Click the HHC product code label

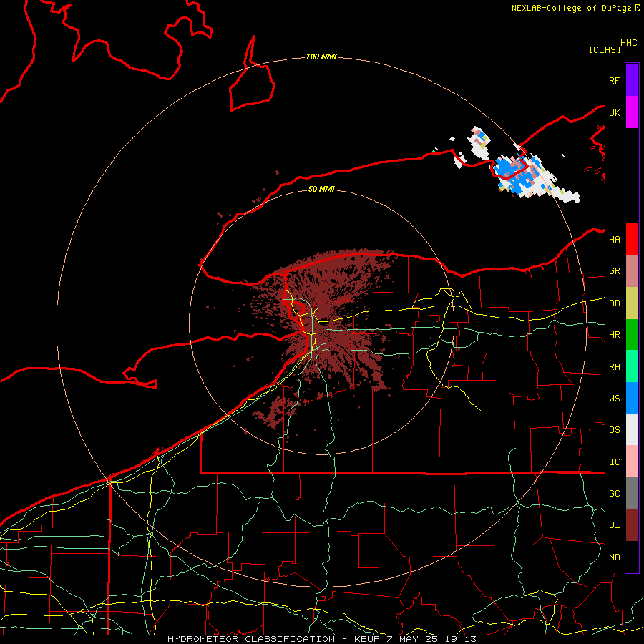pyautogui.click(x=628, y=43)
